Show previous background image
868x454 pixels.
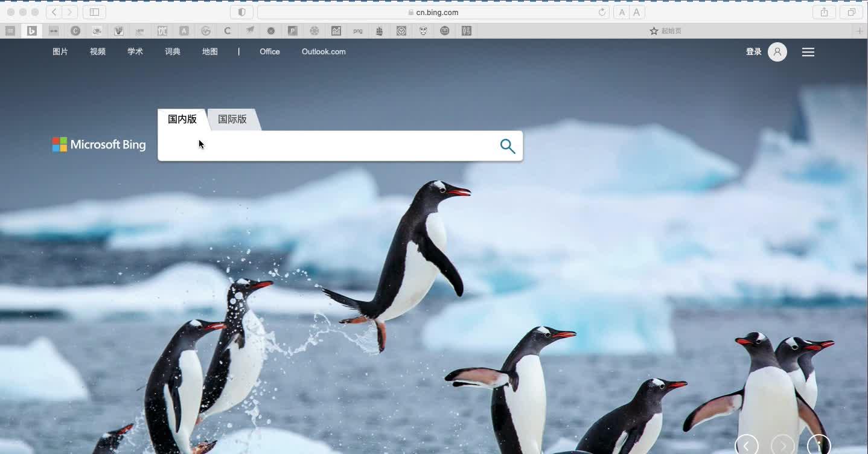[x=747, y=446]
